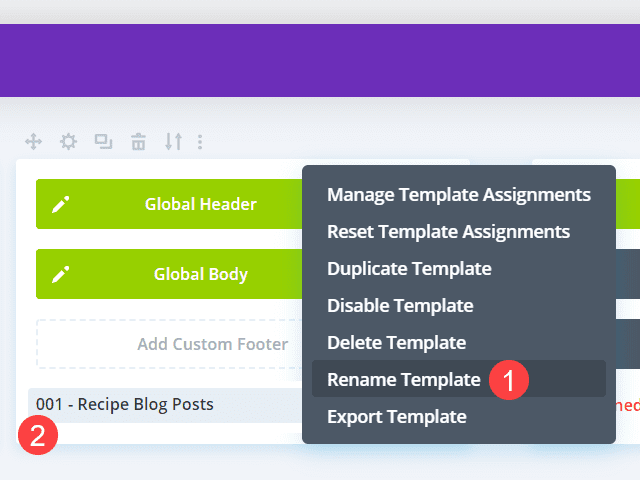Click the Global Body button

pos(200,274)
